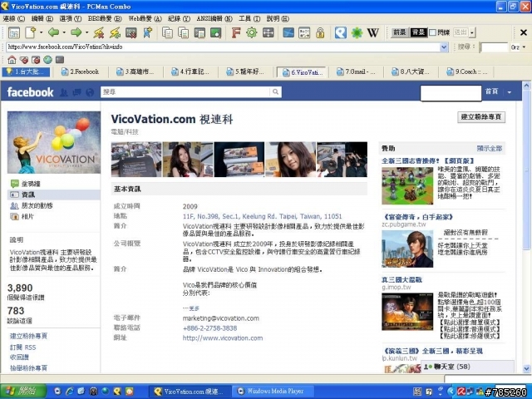Click the disconnect lightning icon
Image resolution: width=532 pixels, height=399 pixels.
[x=99, y=32]
